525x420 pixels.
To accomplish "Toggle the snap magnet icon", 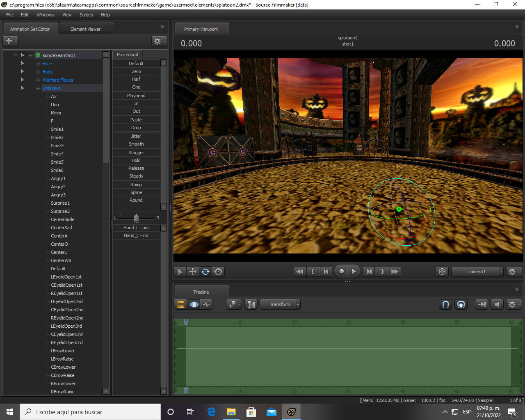I will click(x=445, y=304).
